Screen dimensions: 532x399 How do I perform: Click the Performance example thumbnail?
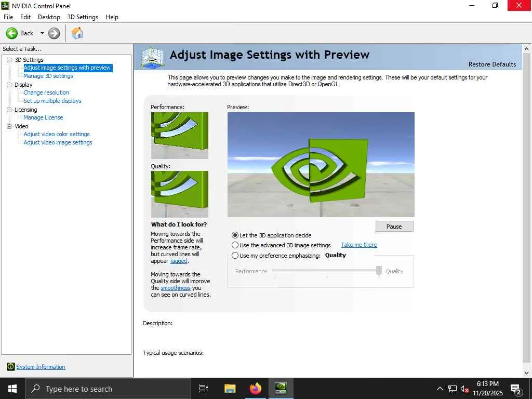point(179,136)
